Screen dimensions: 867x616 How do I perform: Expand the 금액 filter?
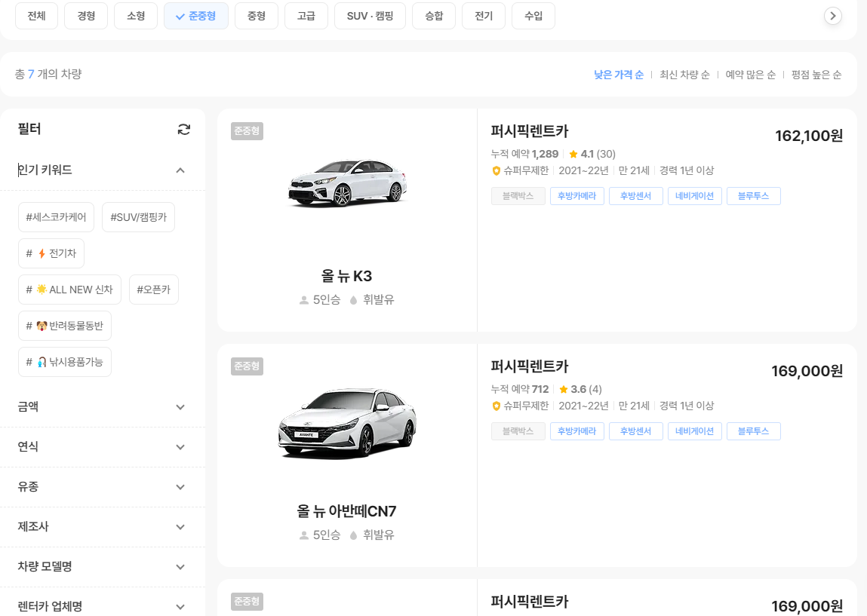click(x=180, y=407)
